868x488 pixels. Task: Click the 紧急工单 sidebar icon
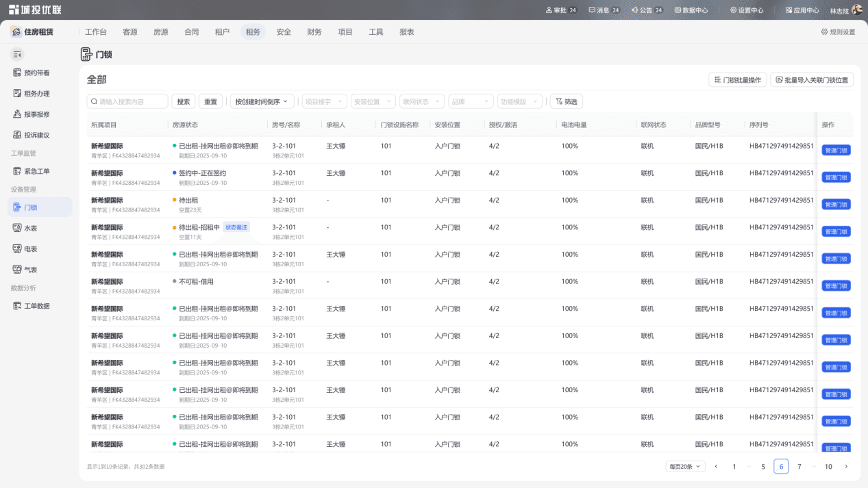[x=18, y=171]
